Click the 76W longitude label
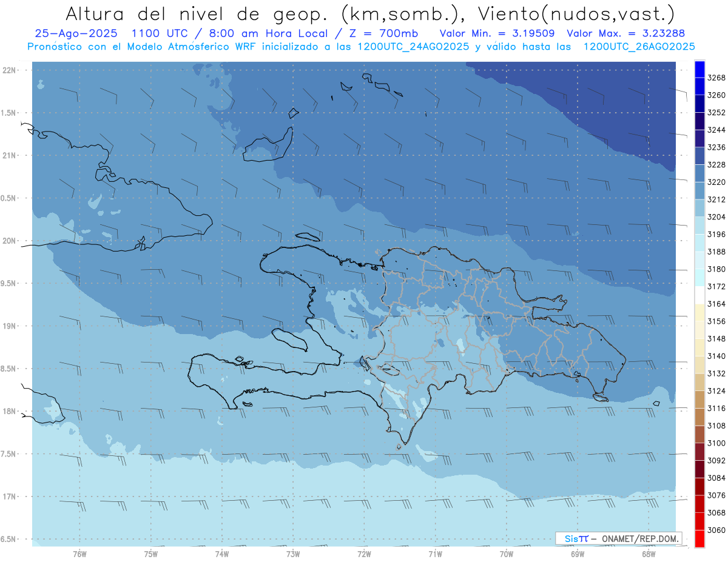 click(x=79, y=554)
